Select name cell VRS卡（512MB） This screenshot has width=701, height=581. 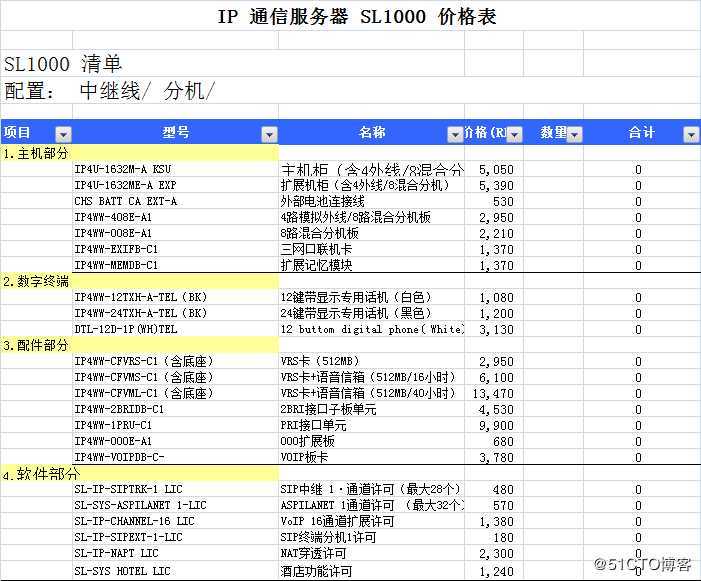tap(372, 361)
